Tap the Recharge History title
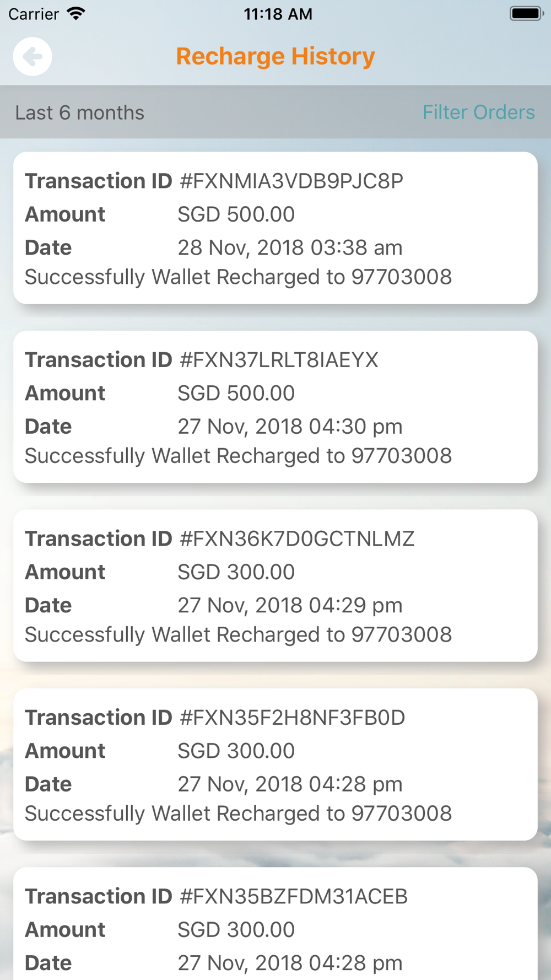This screenshot has height=980, width=551. (x=275, y=56)
